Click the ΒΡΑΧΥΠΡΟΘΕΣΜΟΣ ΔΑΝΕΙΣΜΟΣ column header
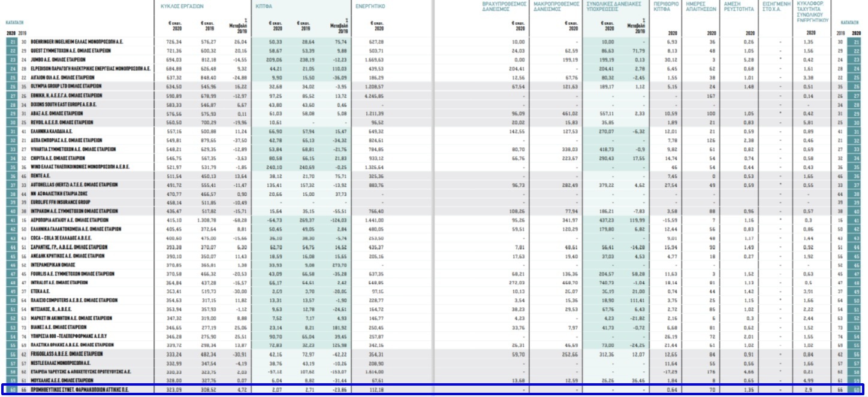Image resolution: width=868 pixels, height=397 pixels. 504,7
